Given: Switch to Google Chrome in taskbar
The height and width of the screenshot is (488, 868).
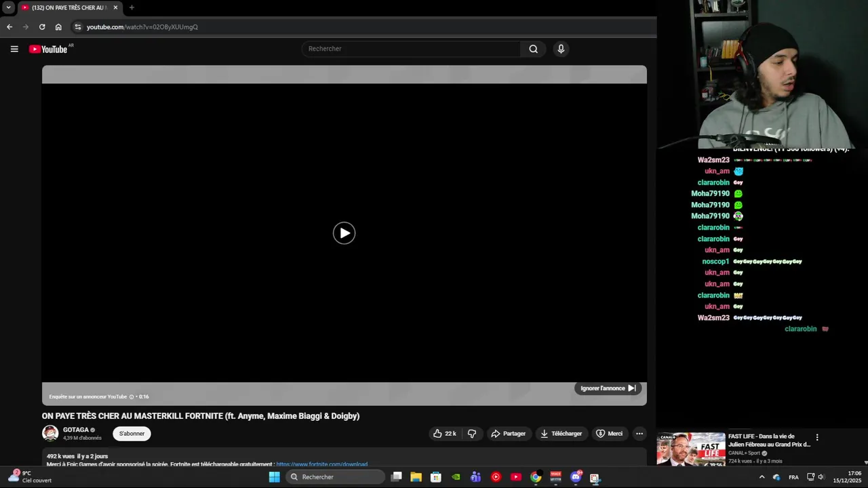Looking at the screenshot, I should (x=536, y=477).
